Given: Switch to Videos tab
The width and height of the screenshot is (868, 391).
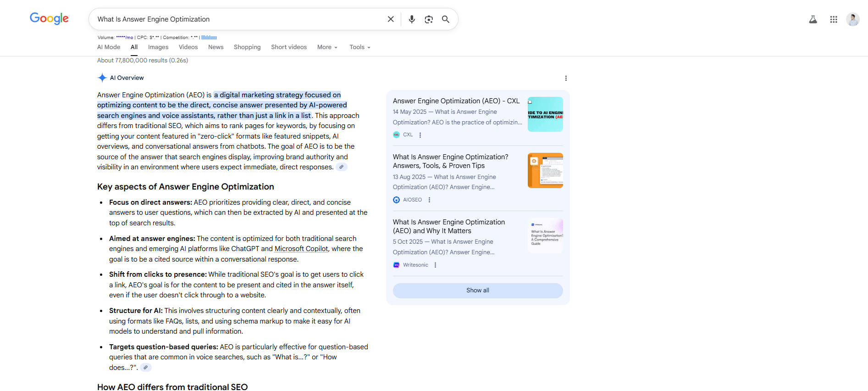Looking at the screenshot, I should (x=188, y=47).
